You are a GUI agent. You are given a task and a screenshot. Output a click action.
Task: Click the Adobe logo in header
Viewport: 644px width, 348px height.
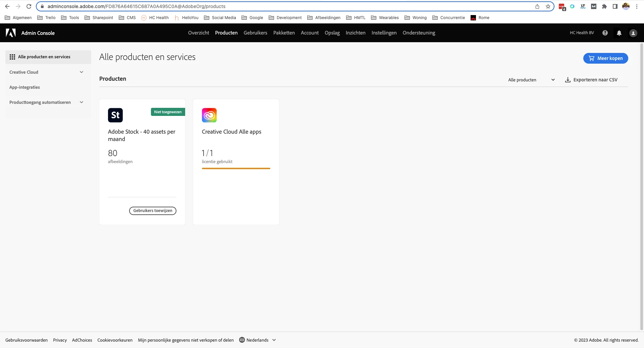pyautogui.click(x=11, y=33)
